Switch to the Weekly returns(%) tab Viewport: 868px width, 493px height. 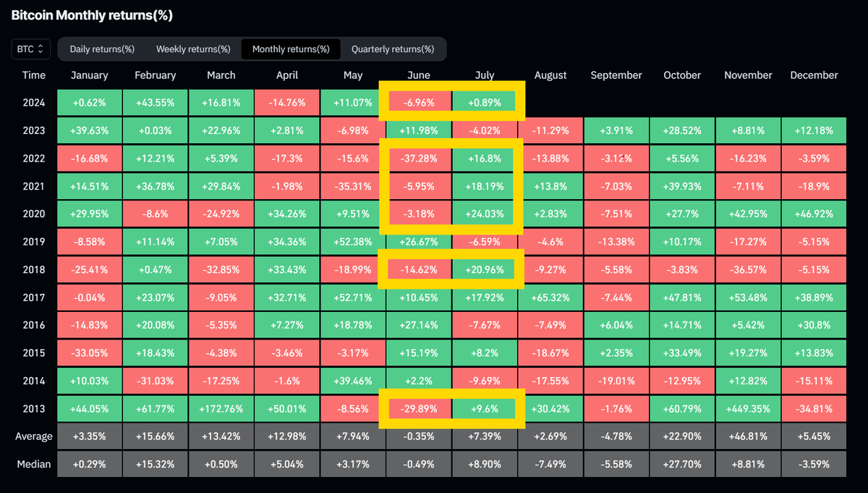[x=193, y=49]
